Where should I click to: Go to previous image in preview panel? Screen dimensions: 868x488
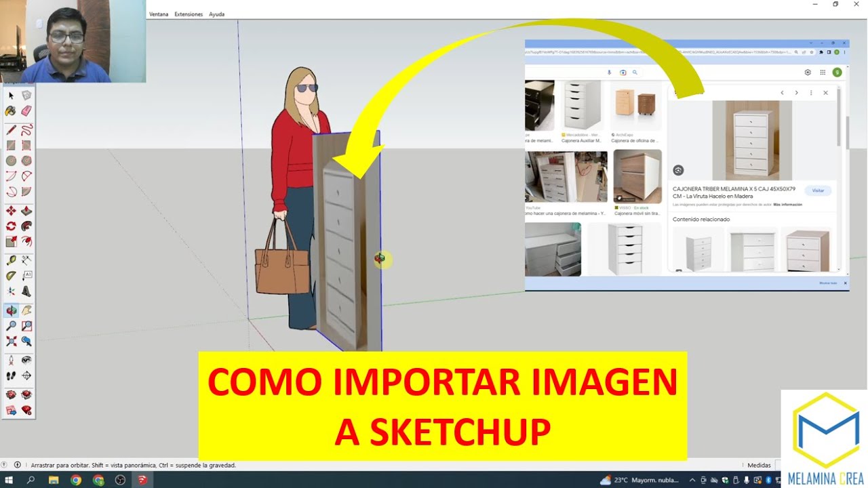pyautogui.click(x=782, y=93)
